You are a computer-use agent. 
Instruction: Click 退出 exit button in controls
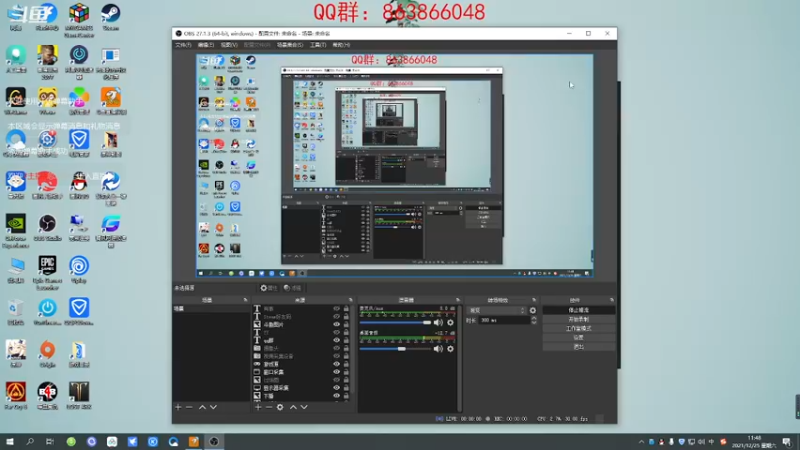(x=579, y=347)
